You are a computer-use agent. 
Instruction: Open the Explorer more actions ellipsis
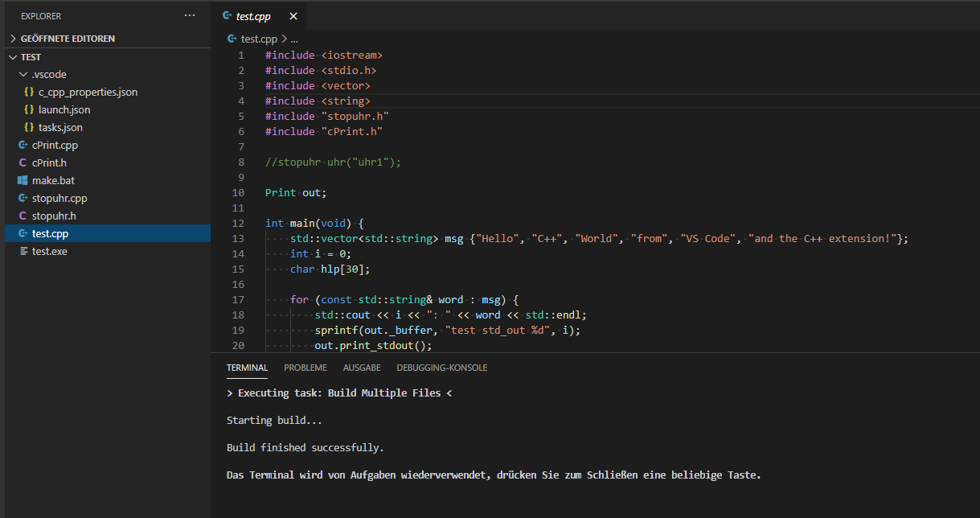point(190,15)
